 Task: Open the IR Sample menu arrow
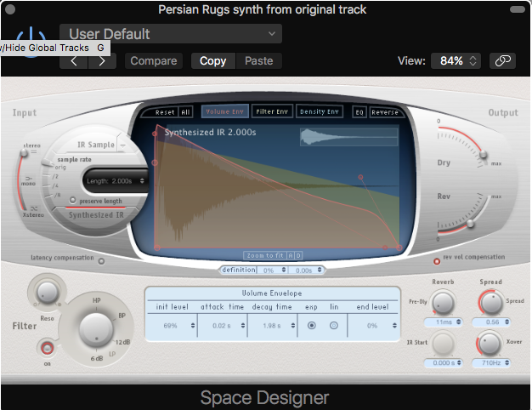tap(122, 145)
